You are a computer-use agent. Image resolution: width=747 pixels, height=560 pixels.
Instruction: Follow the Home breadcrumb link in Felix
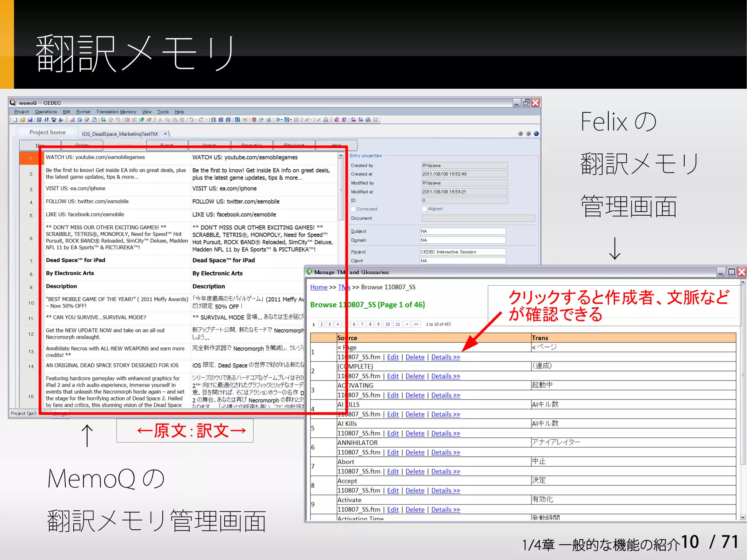pos(319,287)
